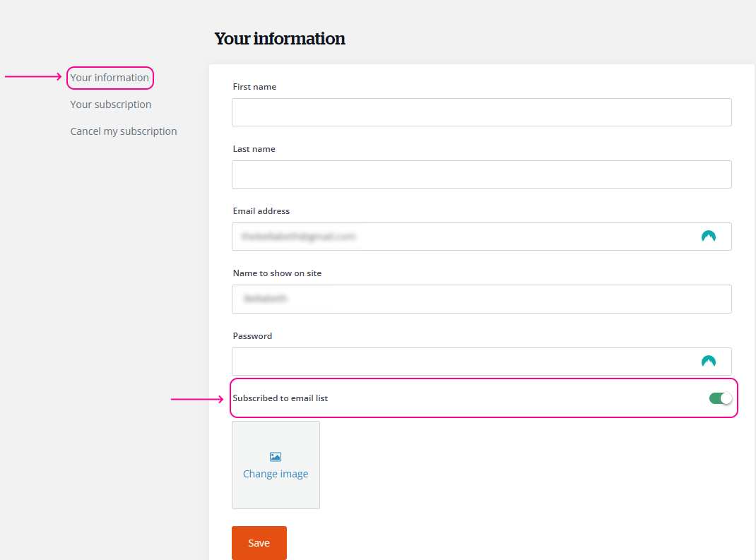Click the Change image link text

(276, 474)
